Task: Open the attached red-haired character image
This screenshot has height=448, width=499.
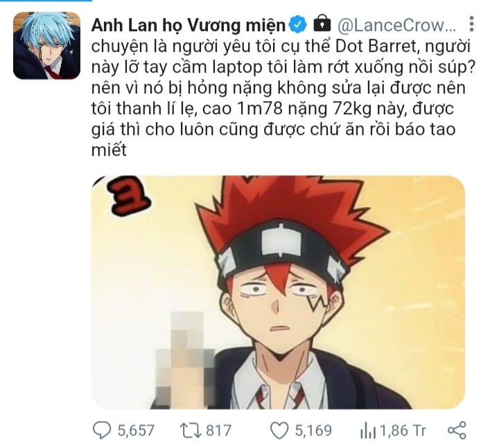Action: coord(278,292)
